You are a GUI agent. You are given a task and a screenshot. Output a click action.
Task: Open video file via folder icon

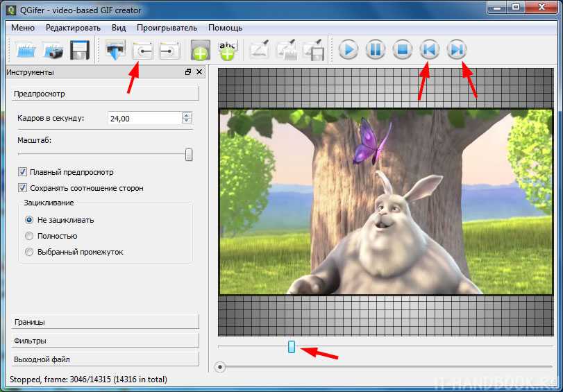26,49
